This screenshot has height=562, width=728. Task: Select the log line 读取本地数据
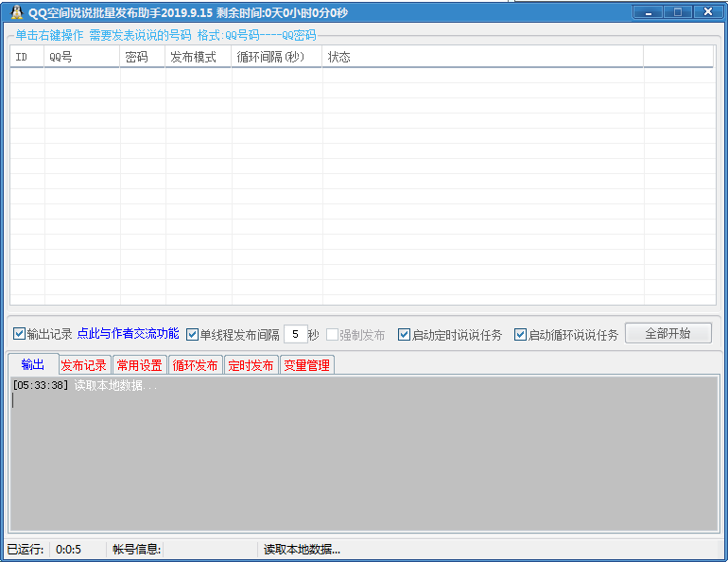click(115, 385)
